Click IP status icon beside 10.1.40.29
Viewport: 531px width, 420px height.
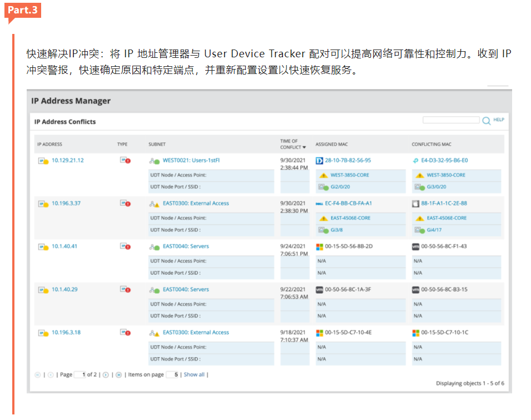click(x=43, y=290)
